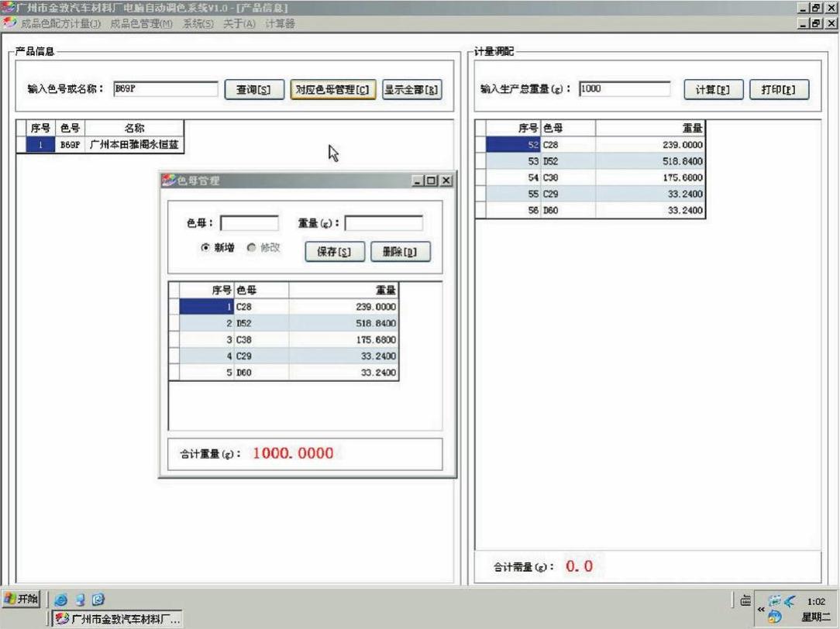Click the tray icon left of the bird
The height and width of the screenshot is (629, 840).
tap(775, 601)
